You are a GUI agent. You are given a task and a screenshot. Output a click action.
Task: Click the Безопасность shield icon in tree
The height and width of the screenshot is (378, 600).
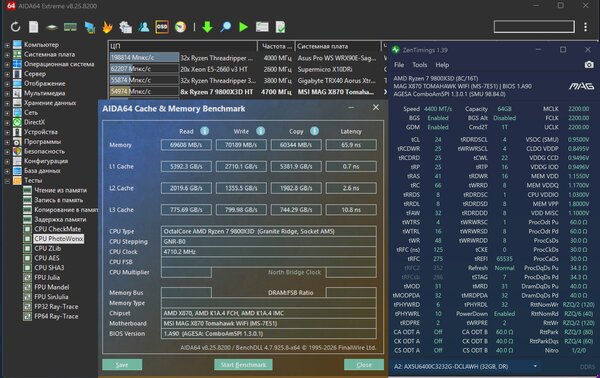pyautogui.click(x=17, y=151)
